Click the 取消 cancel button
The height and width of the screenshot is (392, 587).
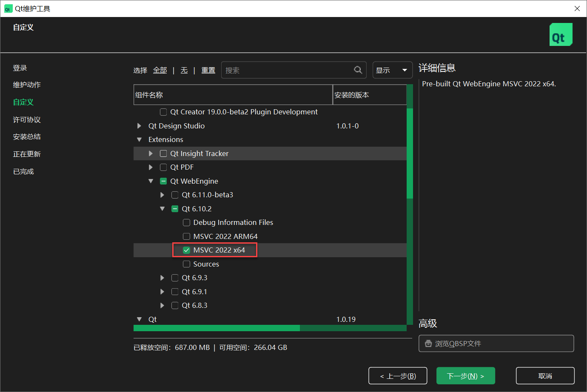(545, 376)
